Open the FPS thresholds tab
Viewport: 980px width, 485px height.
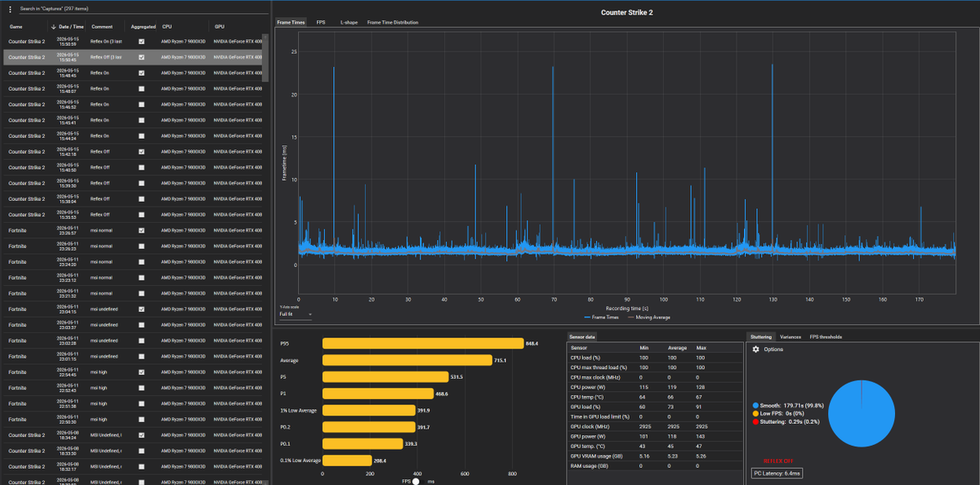tap(826, 336)
